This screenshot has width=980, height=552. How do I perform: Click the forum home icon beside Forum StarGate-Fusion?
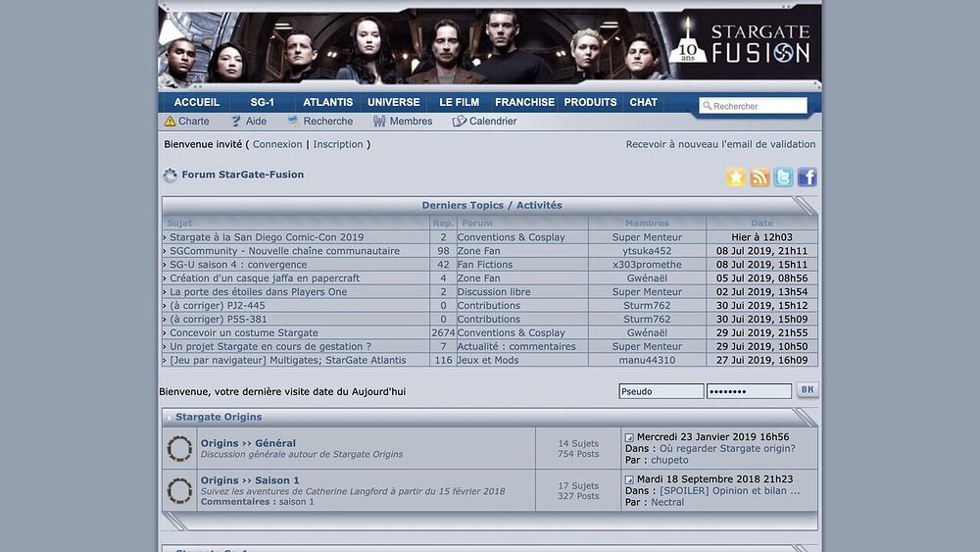tap(171, 176)
